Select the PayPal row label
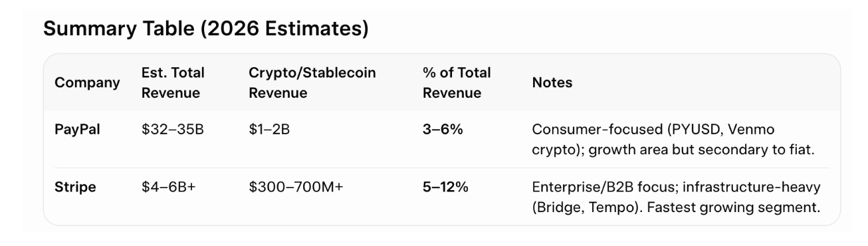The width and height of the screenshot is (868, 246). (77, 129)
